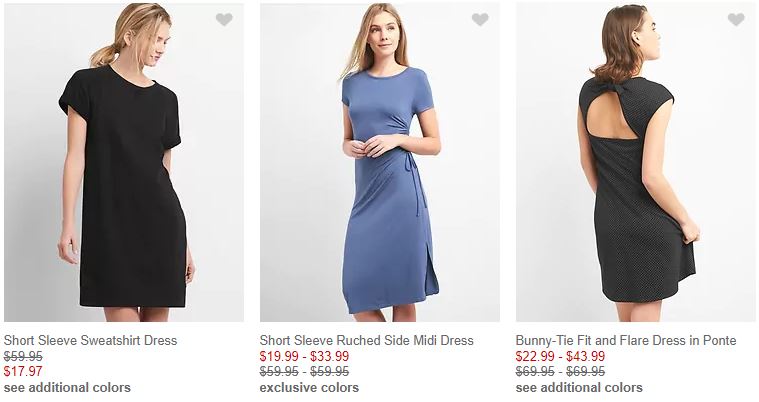Click the struck-through $59.95 - $59.95 price range
This screenshot has width=759, height=402.
(304, 371)
